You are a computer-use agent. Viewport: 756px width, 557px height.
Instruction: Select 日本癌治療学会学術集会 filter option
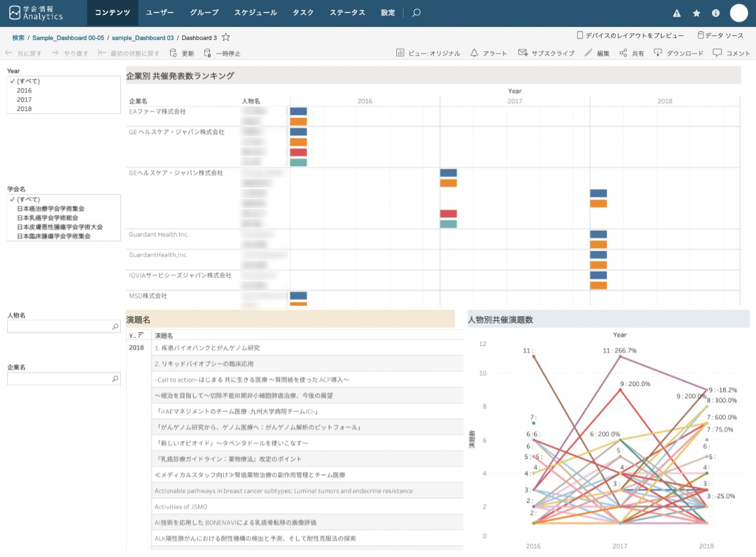(x=51, y=209)
